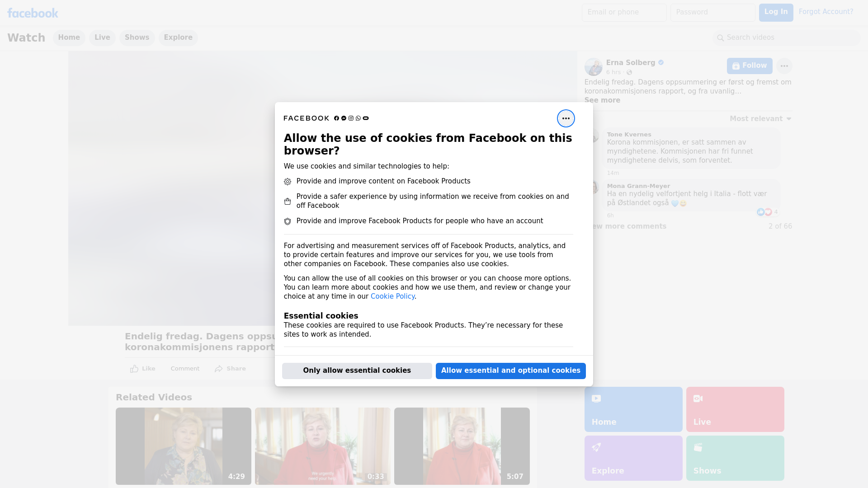Click the Log In button
The width and height of the screenshot is (868, 488).
coord(776,13)
